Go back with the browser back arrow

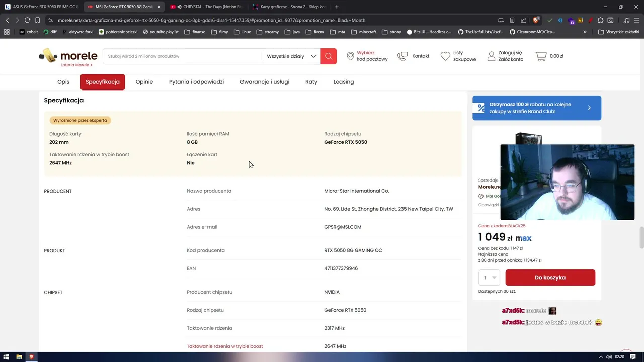7,20
